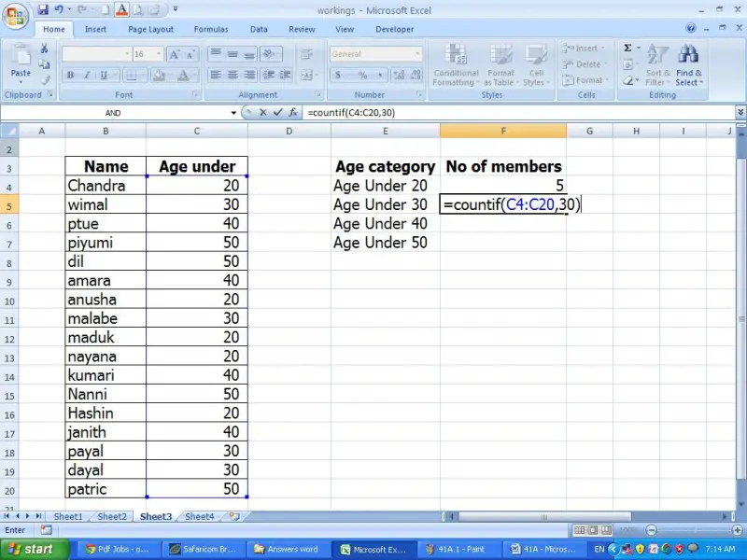Open Find & Select dropdown

[689, 65]
